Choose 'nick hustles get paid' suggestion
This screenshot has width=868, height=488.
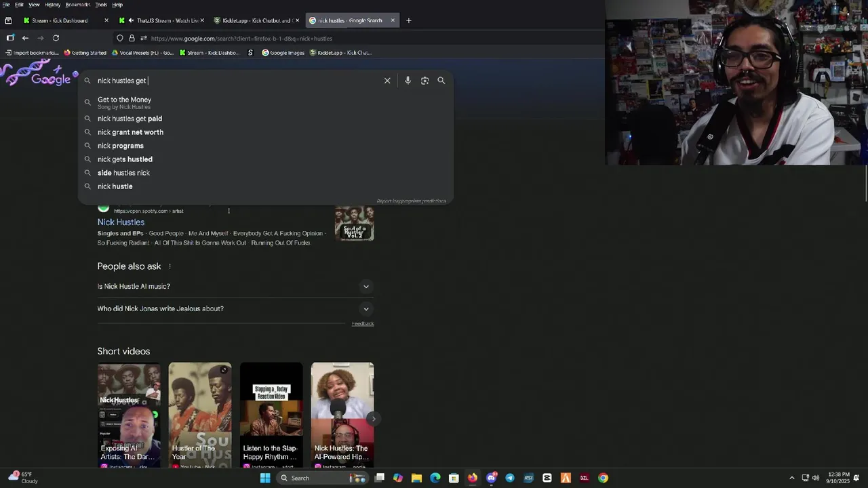[x=266, y=119]
